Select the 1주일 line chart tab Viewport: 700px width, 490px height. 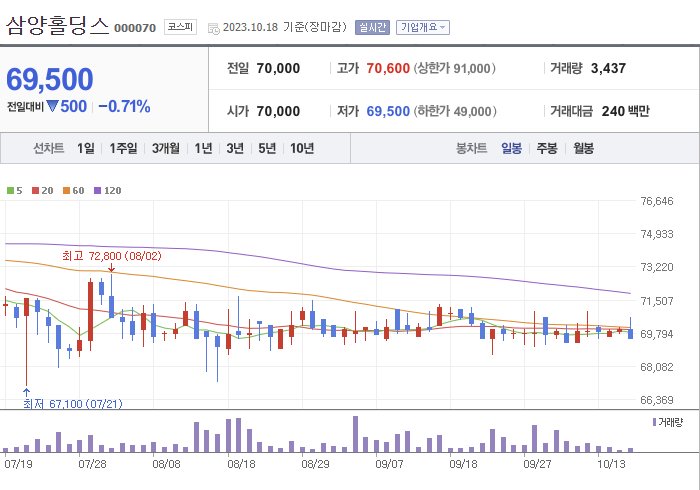pyautogui.click(x=123, y=148)
